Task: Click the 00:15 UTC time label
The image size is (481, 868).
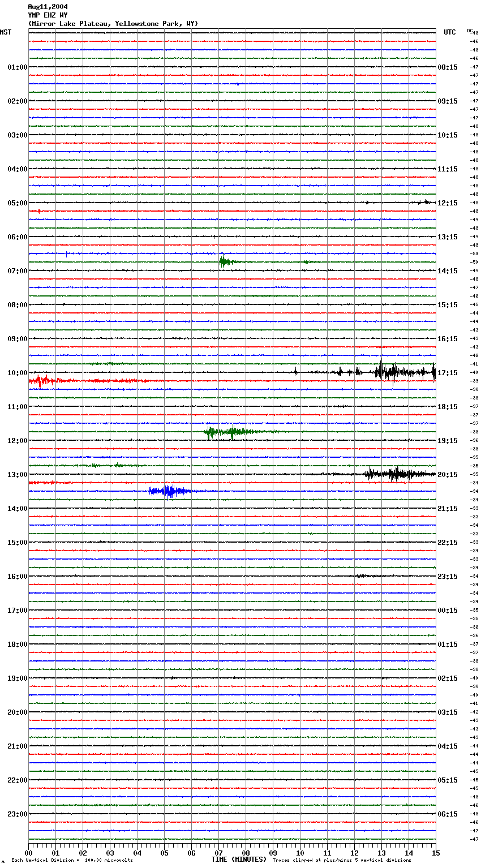Action: click(448, 611)
